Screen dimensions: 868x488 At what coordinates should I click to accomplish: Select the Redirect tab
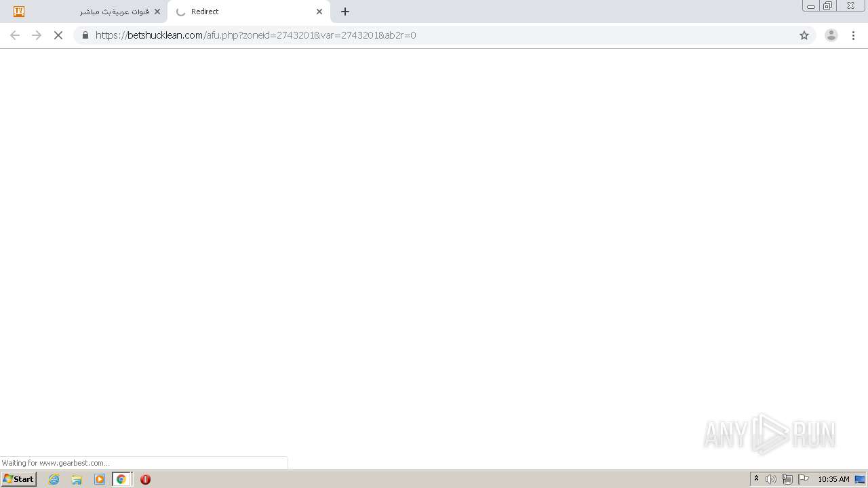[x=248, y=12]
